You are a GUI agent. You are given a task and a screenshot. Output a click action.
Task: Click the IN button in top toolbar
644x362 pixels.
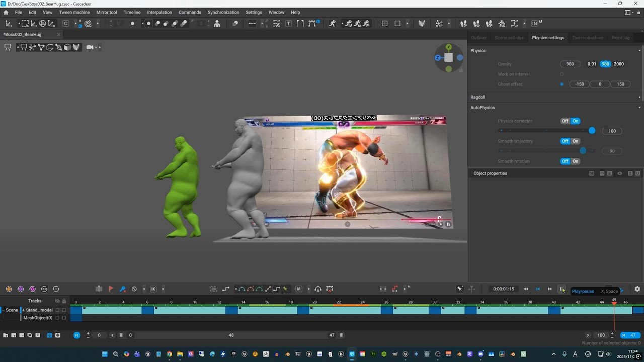(534, 24)
